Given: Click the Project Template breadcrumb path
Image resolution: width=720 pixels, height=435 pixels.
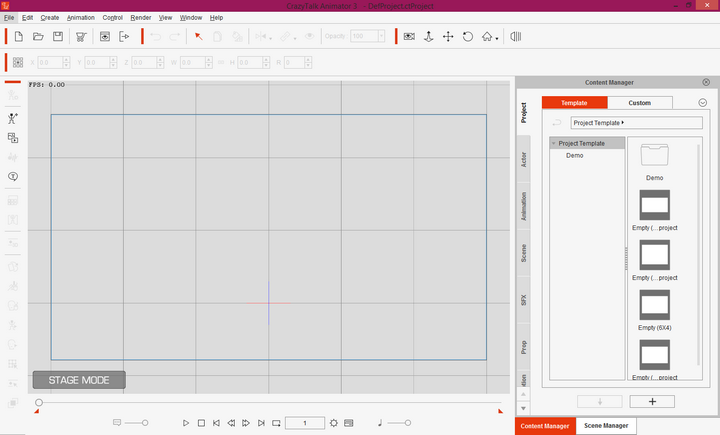Looking at the screenshot, I should (x=636, y=123).
